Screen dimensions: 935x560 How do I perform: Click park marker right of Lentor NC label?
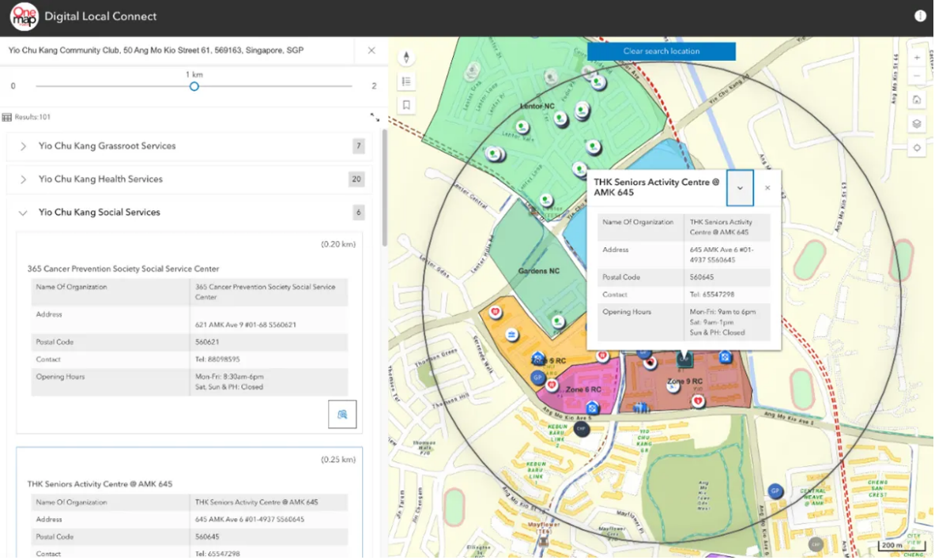tap(560, 118)
